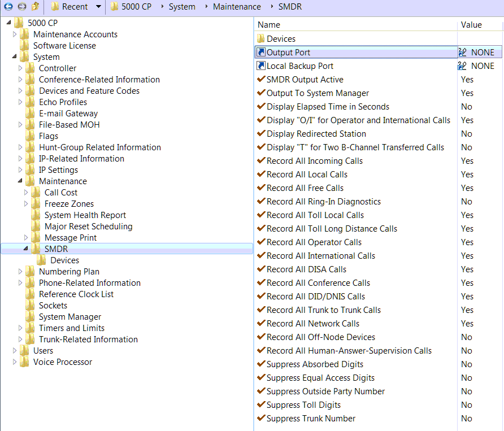Toggle Record All Free Calls Yes value
Image resolution: width=504 pixels, height=431 pixels.
click(x=467, y=188)
